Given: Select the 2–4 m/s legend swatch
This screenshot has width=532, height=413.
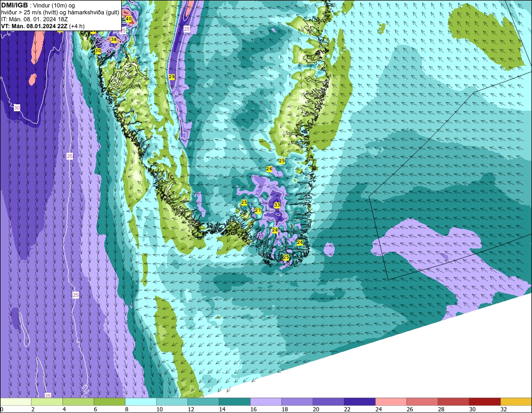Looking at the screenshot, I should (x=47, y=402).
